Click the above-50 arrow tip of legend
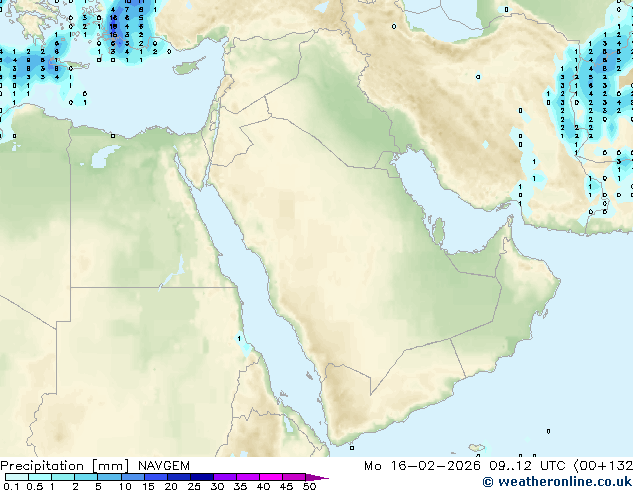 pyautogui.click(x=317, y=477)
